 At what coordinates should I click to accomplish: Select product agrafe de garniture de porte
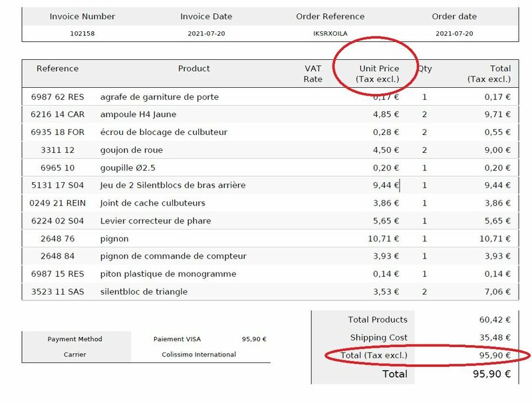[160, 97]
